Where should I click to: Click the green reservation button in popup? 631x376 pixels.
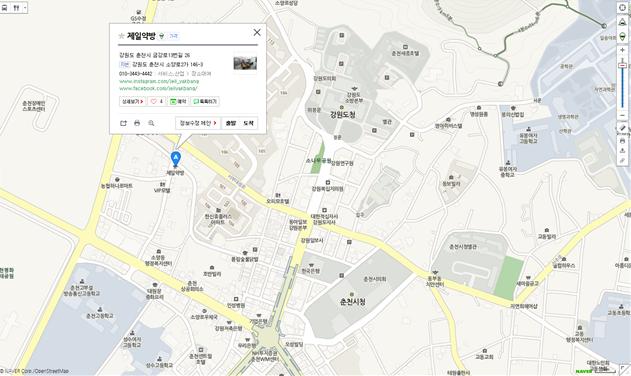click(x=178, y=101)
